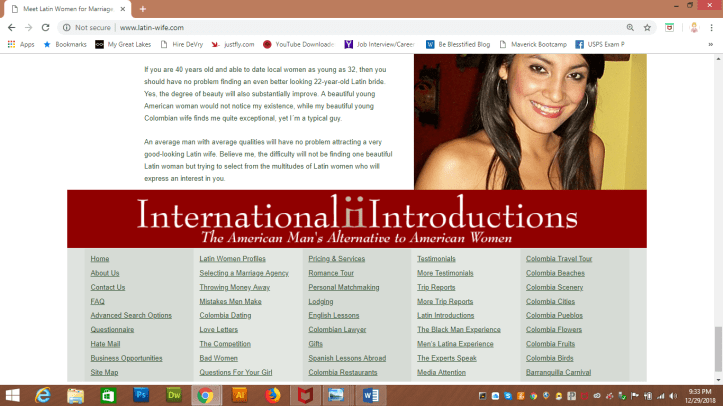Open YouTube Downloader bookmark

coord(298,44)
